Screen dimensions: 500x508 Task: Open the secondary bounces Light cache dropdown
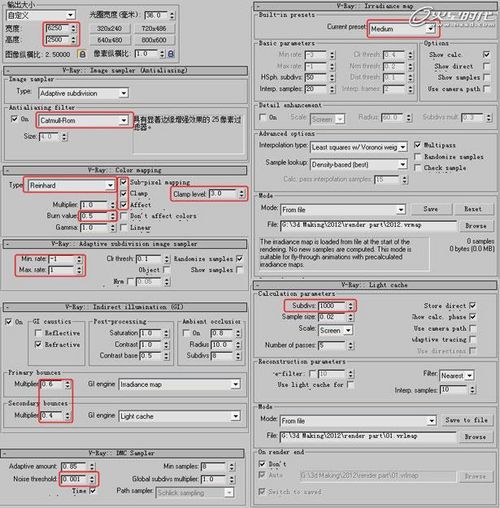(236, 416)
